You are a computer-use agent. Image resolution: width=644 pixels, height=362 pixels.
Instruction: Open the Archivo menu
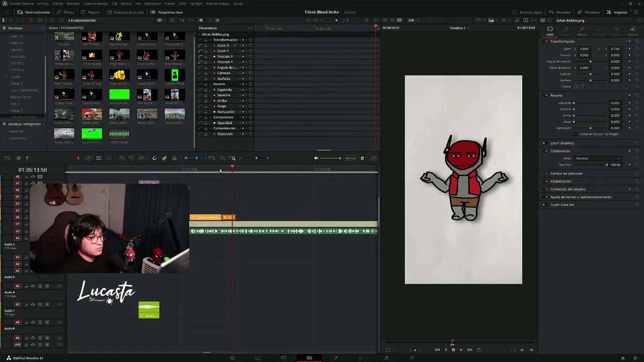(43, 4)
